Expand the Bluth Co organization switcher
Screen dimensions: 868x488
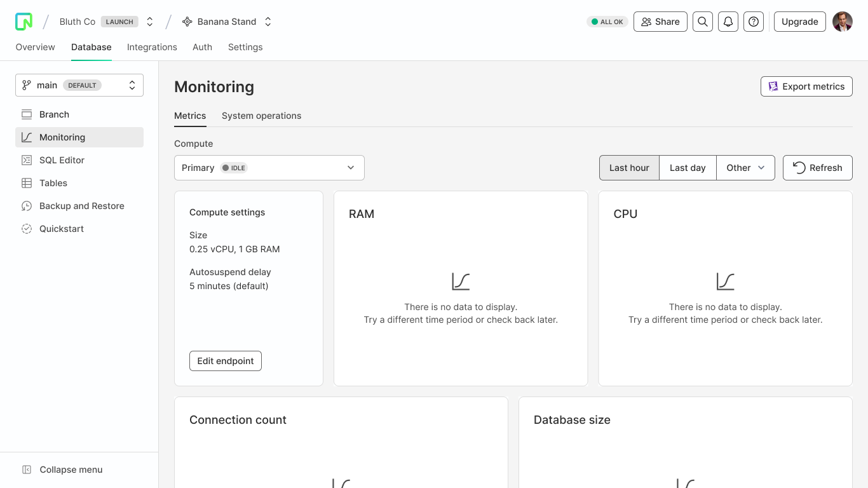[x=150, y=22]
